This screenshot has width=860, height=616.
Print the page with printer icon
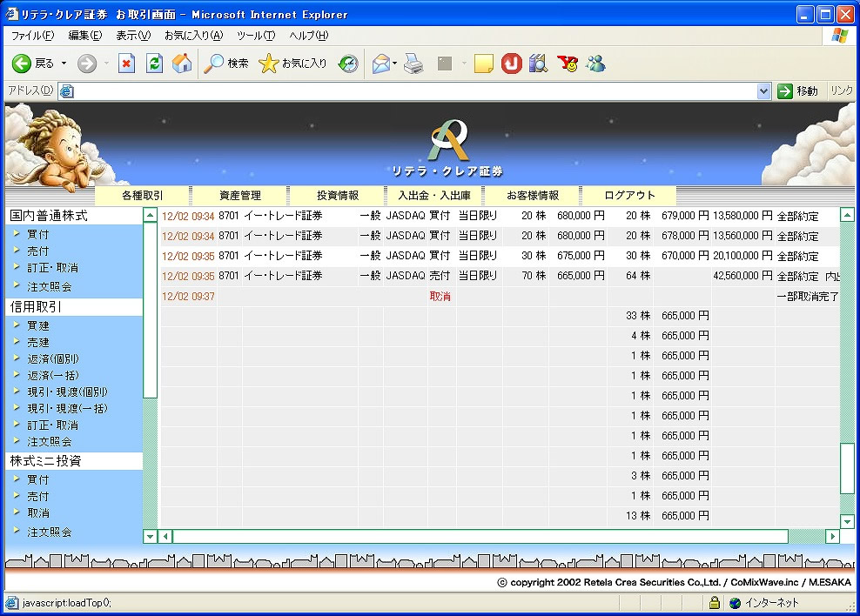(413, 64)
